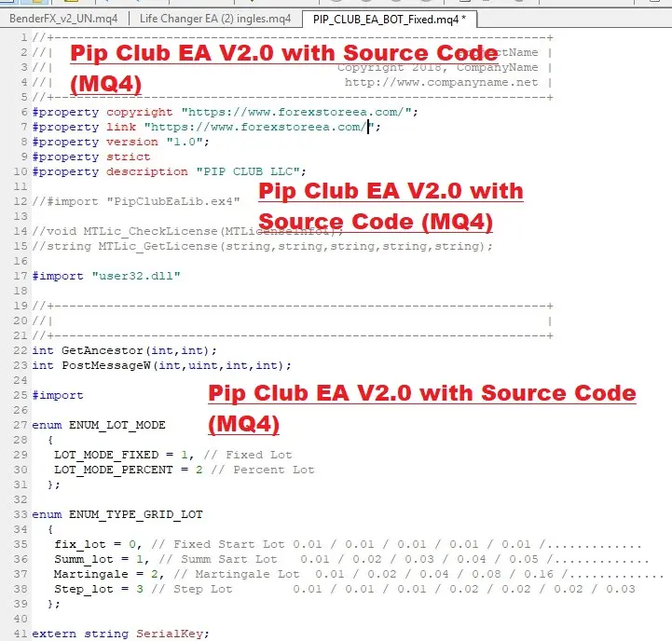This screenshot has width=672, height=641.
Task: Click the 'enum ENUM_TYPE_GRID_LOT' declaration
Action: point(117,514)
